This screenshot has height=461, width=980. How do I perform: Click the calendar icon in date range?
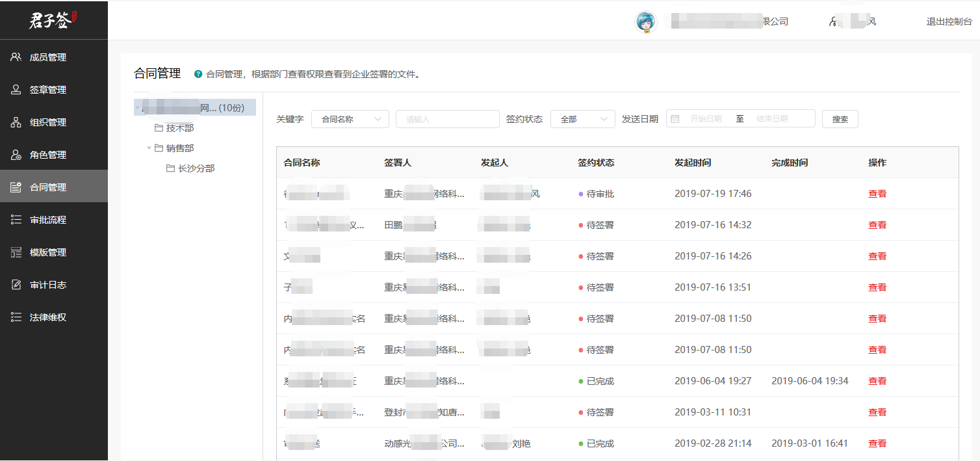point(675,119)
